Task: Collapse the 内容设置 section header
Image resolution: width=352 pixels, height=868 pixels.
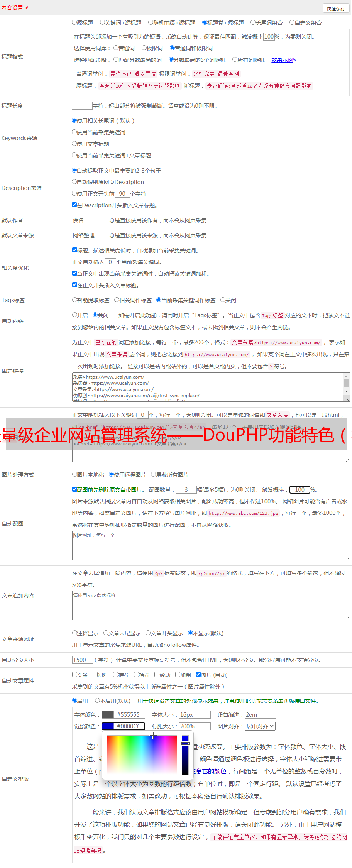Action: tap(15, 8)
